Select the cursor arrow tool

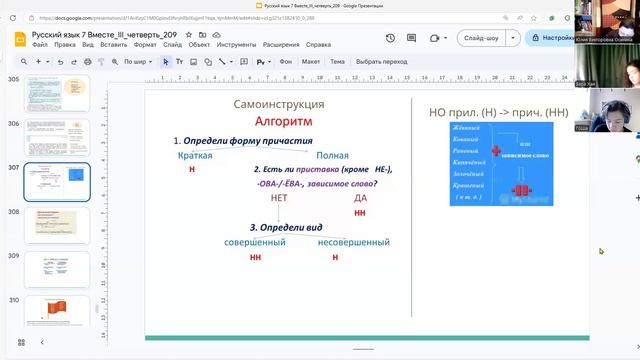(165, 62)
